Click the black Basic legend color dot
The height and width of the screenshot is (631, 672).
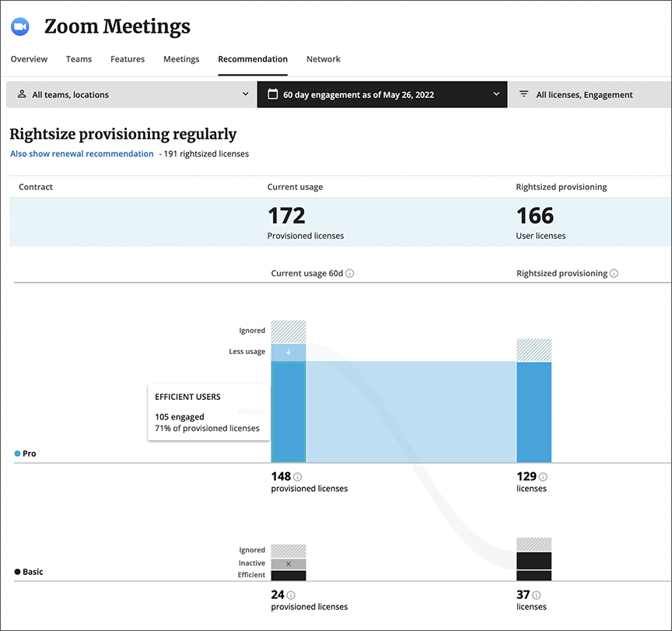18,572
